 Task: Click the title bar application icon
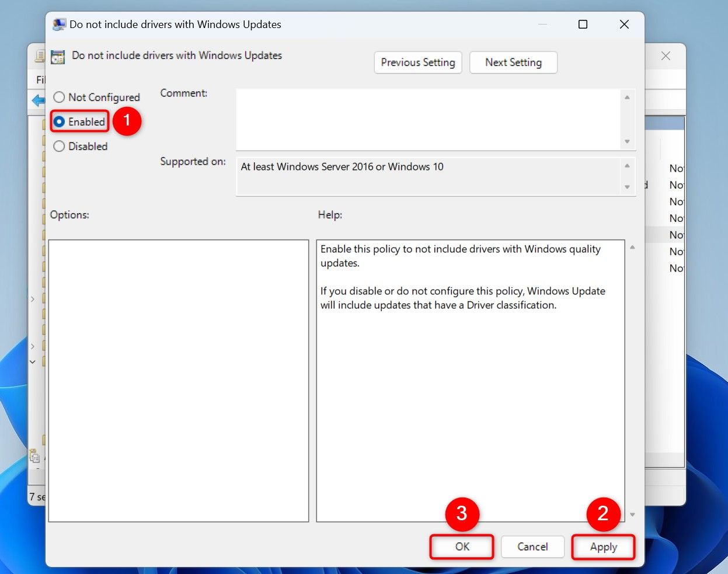(x=59, y=25)
